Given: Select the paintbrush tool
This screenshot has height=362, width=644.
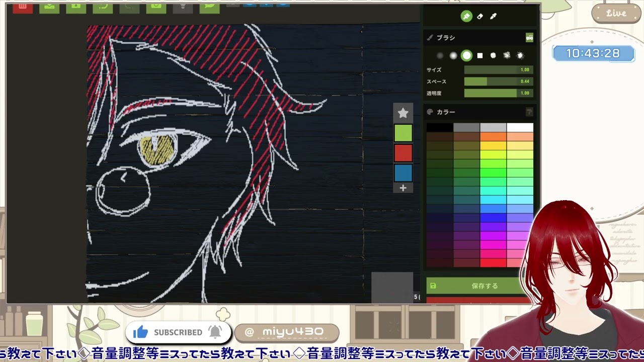Looking at the screenshot, I should point(466,16).
